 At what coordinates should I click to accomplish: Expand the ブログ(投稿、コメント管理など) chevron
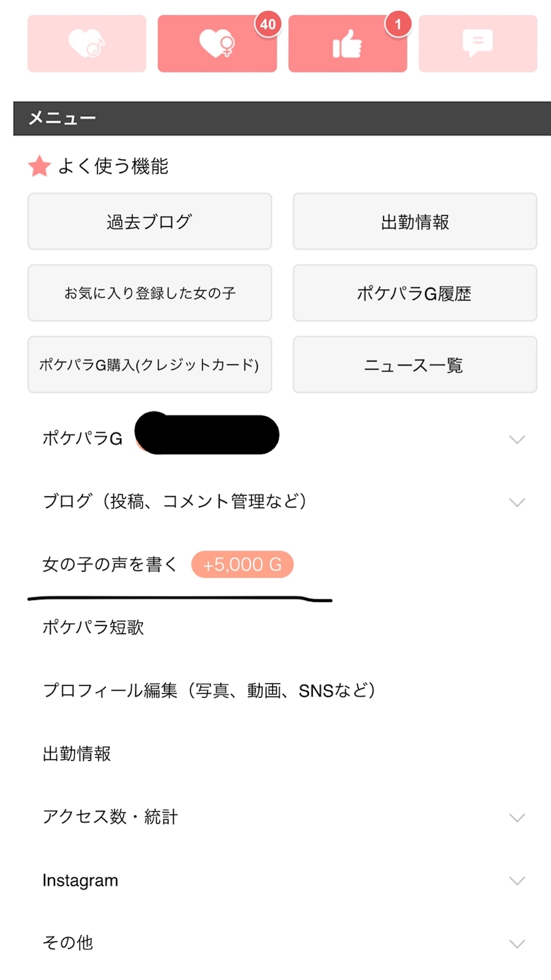click(x=517, y=502)
